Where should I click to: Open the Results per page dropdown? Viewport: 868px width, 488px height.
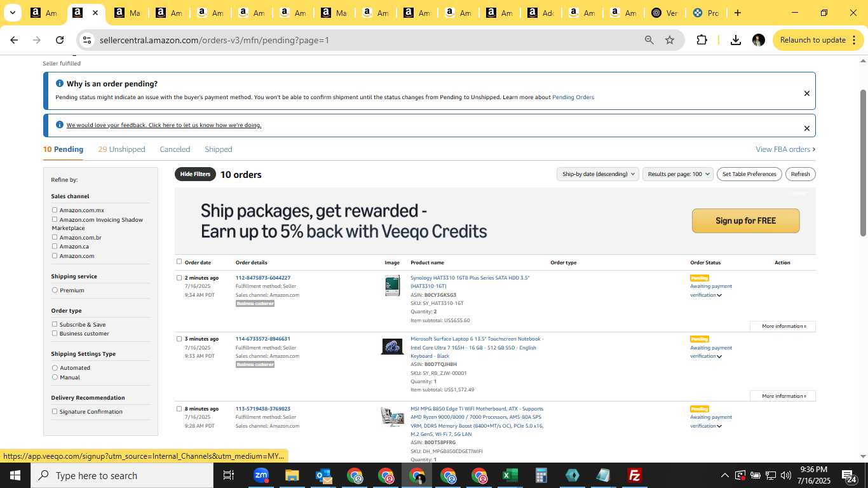(678, 174)
